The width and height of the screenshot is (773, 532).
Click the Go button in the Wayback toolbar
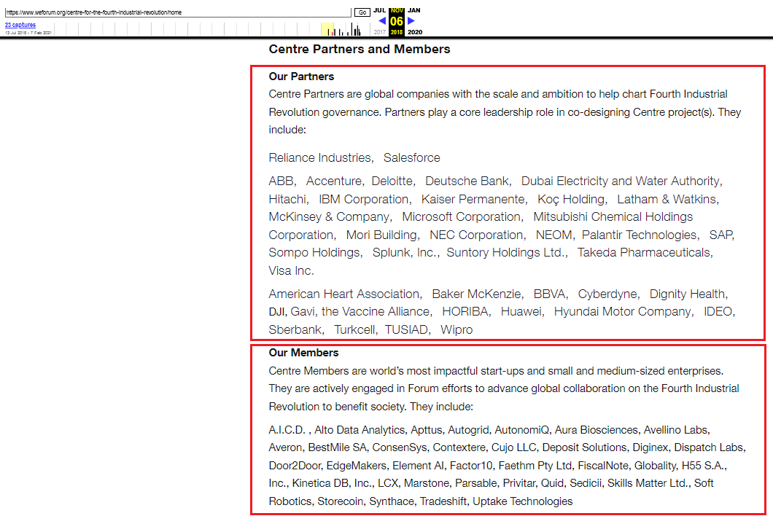click(x=362, y=12)
